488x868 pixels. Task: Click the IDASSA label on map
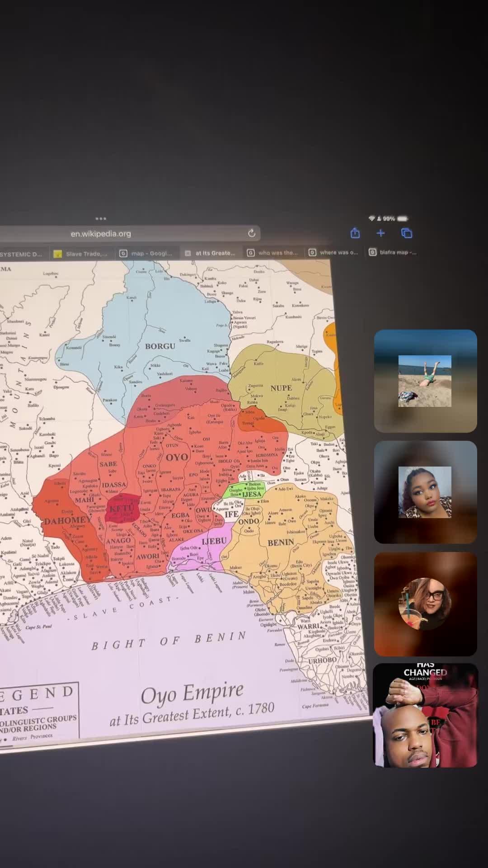click(x=114, y=485)
